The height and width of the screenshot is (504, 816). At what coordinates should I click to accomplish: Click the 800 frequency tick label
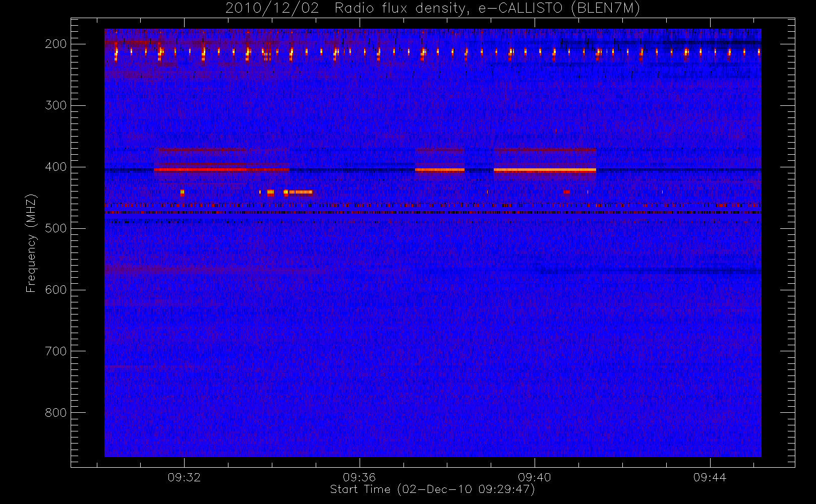(55, 413)
